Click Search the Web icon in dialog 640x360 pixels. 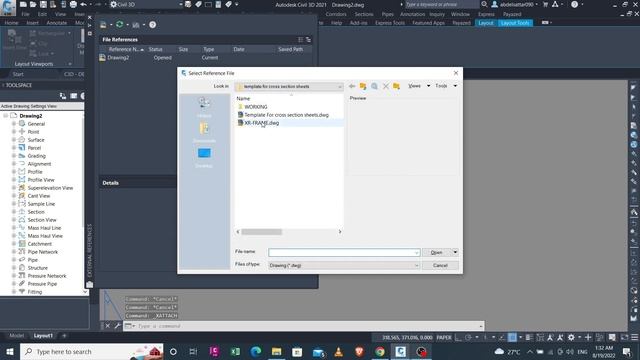click(x=374, y=86)
